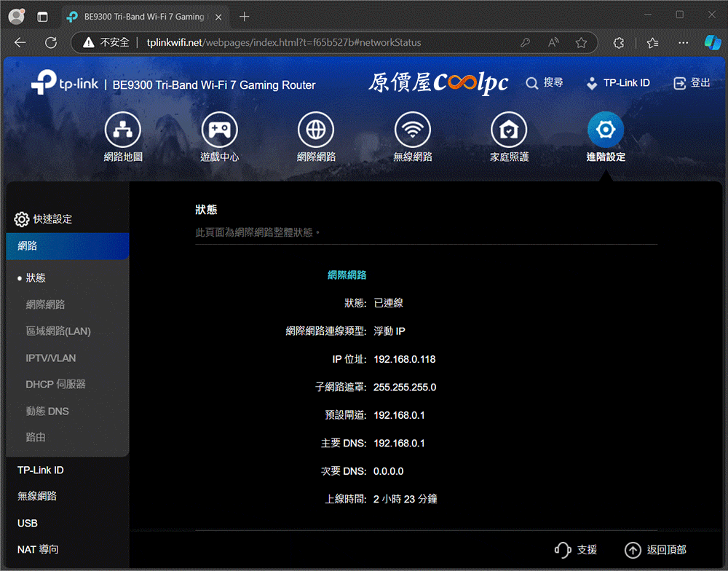
Task: Open 路由 in the sidebar
Action: click(x=35, y=437)
